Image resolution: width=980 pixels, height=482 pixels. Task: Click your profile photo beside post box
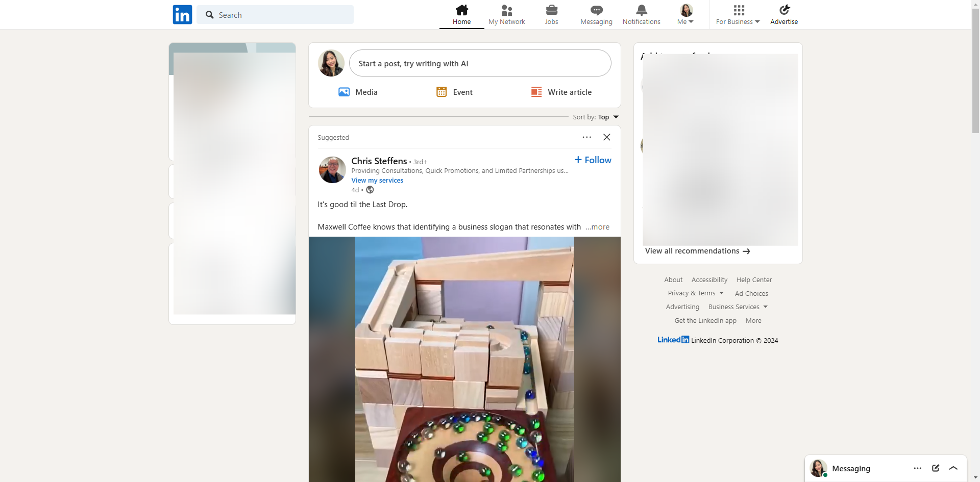coord(331,63)
